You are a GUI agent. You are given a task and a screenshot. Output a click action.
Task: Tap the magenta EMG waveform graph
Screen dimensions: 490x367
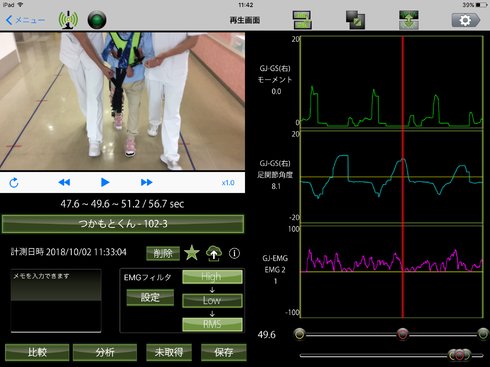pos(392,271)
